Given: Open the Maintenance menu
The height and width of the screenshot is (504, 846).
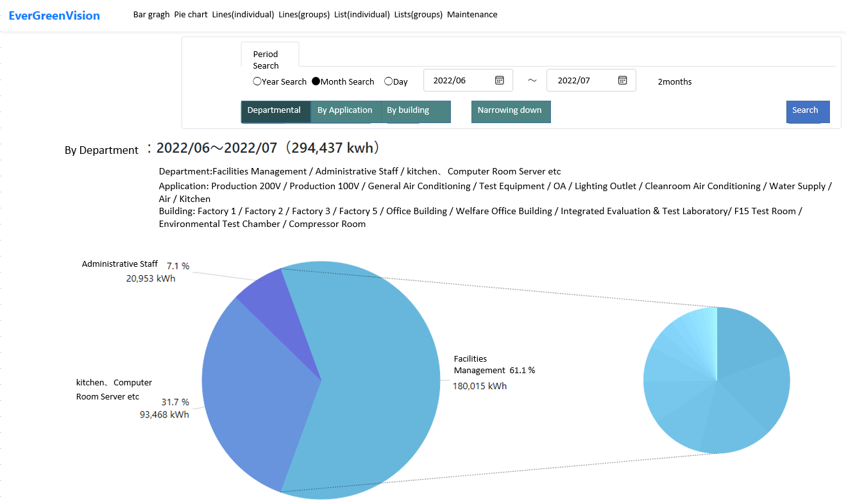Looking at the screenshot, I should 472,14.
